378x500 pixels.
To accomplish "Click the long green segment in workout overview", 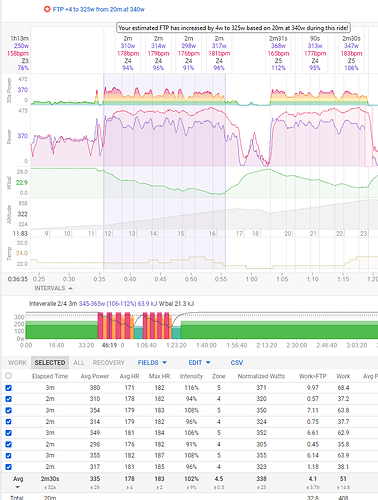I will coord(279,330).
